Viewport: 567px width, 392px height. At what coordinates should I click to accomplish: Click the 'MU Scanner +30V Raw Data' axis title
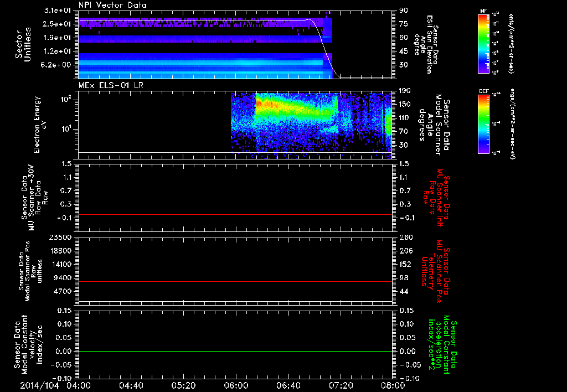tap(34, 198)
